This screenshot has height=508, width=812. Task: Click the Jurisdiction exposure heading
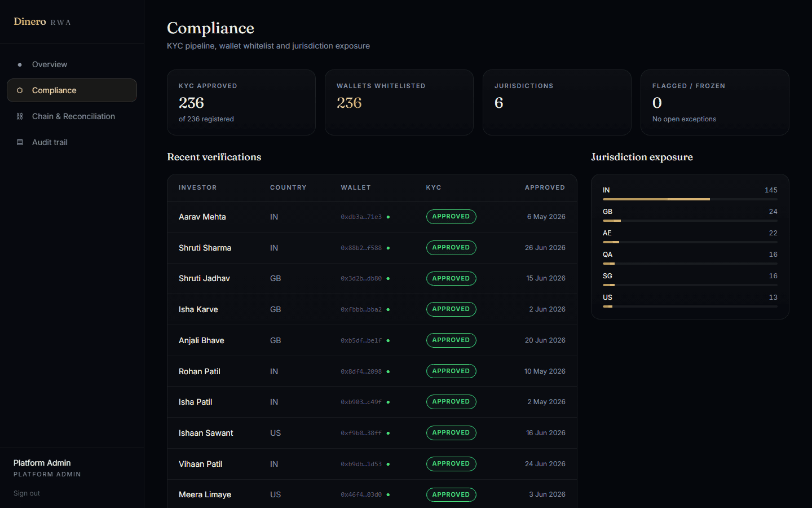(642, 157)
